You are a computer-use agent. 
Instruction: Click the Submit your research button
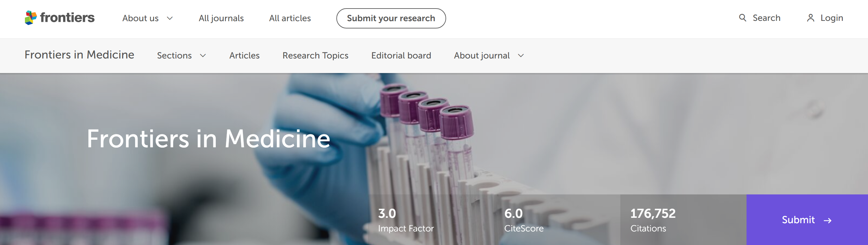(391, 18)
